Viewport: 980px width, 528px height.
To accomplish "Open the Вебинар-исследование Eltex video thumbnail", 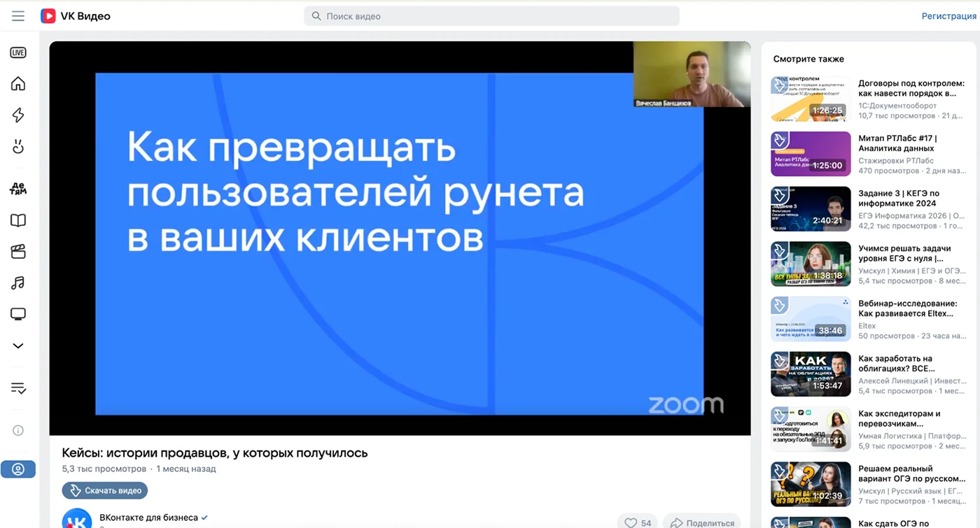I will click(x=811, y=319).
